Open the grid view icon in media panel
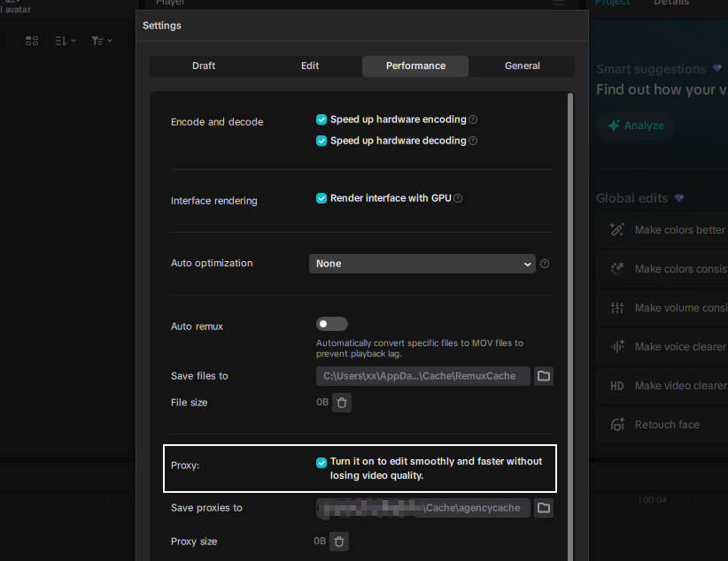The width and height of the screenshot is (728, 561). pos(32,41)
